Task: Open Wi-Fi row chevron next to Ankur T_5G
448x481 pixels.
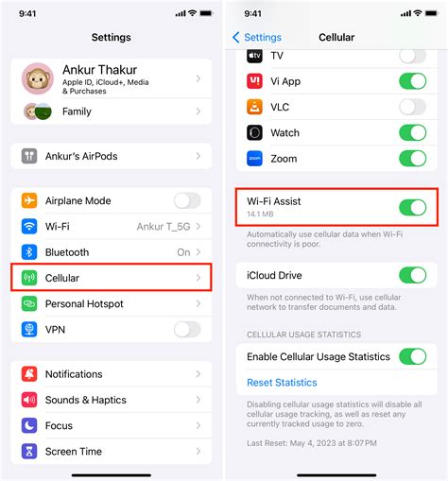Action: click(x=198, y=226)
